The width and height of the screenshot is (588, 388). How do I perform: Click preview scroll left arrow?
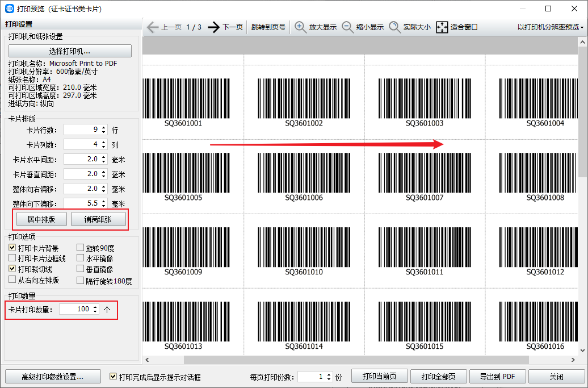pos(147,360)
